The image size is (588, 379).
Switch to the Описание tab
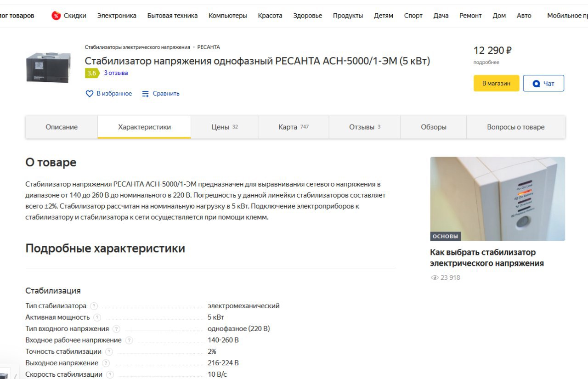[x=62, y=127]
